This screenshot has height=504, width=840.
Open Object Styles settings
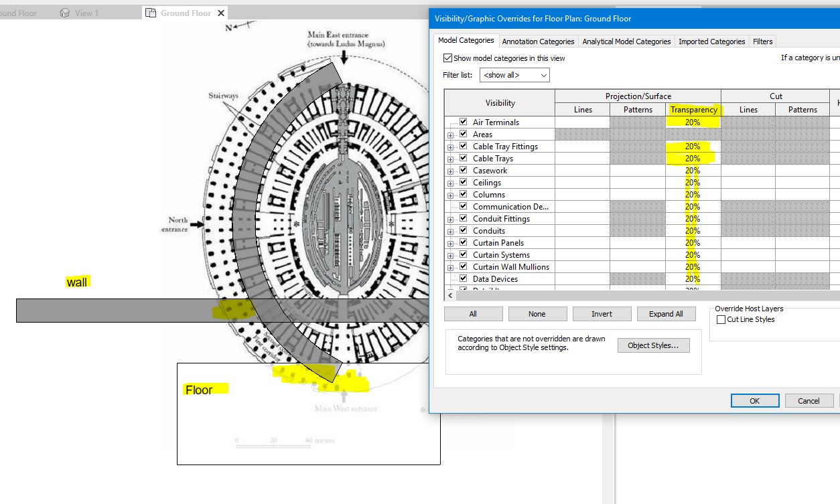click(653, 345)
